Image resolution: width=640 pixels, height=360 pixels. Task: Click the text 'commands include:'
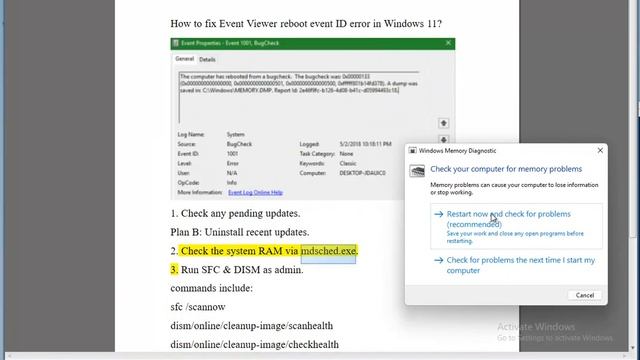click(211, 288)
